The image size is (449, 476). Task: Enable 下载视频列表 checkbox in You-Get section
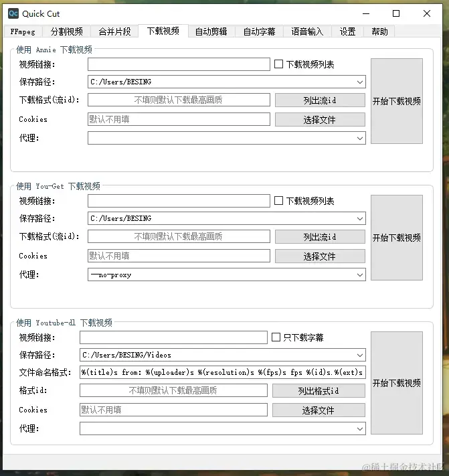[x=278, y=201]
